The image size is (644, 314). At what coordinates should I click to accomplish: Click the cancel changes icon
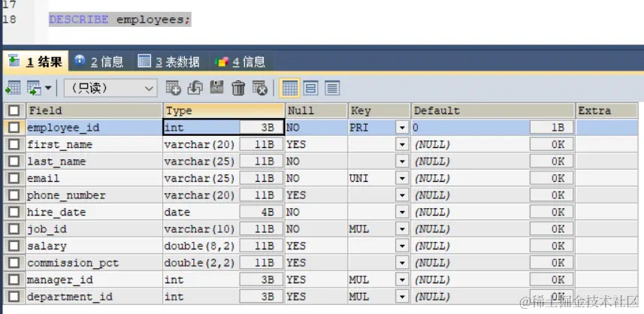pos(260,88)
